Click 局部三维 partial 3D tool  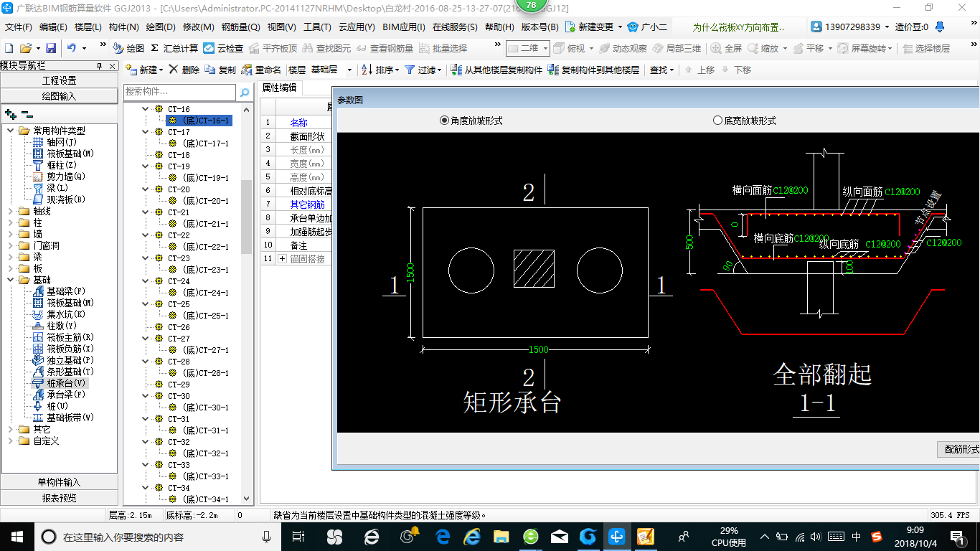(677, 48)
